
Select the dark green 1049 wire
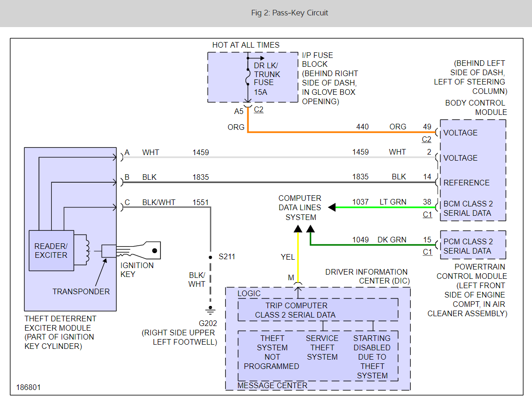373,245
